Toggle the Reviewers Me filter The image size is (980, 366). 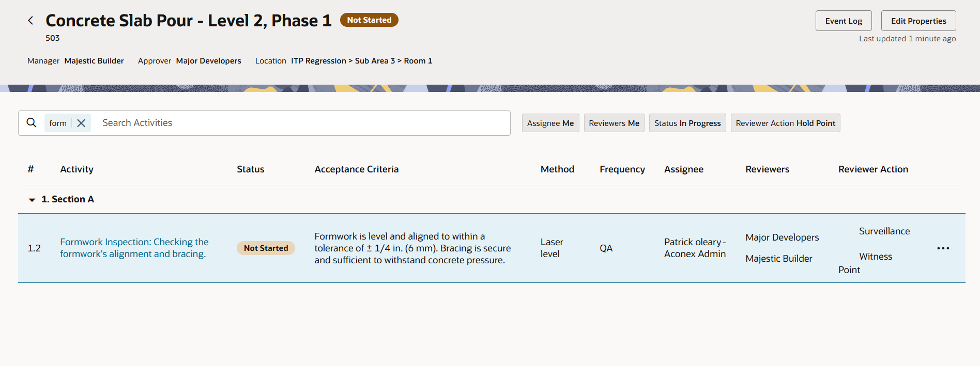614,123
